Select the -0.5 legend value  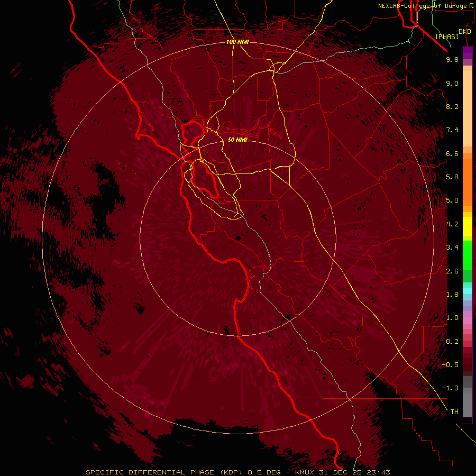(x=450, y=365)
